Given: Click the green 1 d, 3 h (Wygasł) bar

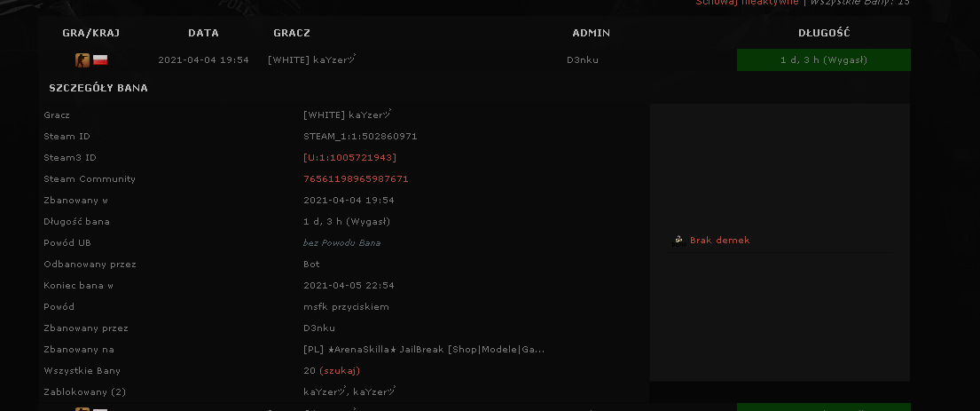Looking at the screenshot, I should [824, 60].
